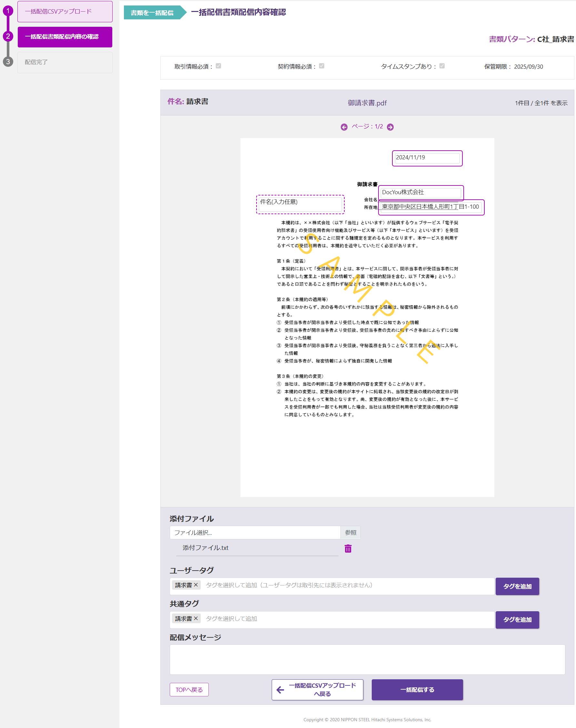Image resolution: width=576 pixels, height=728 pixels.
Task: Remove 請求書 tag from 共通タグ
Action: (196, 618)
